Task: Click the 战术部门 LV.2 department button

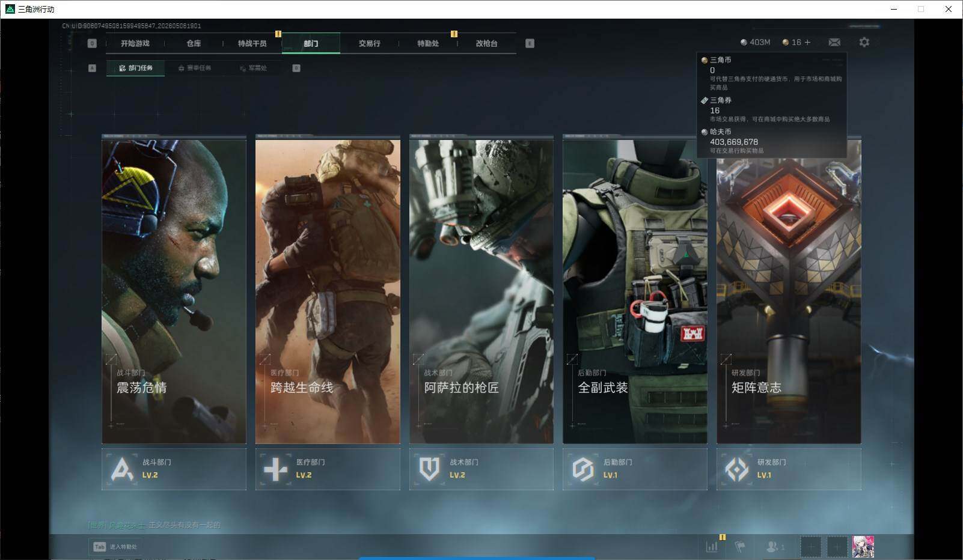Action: (x=481, y=469)
